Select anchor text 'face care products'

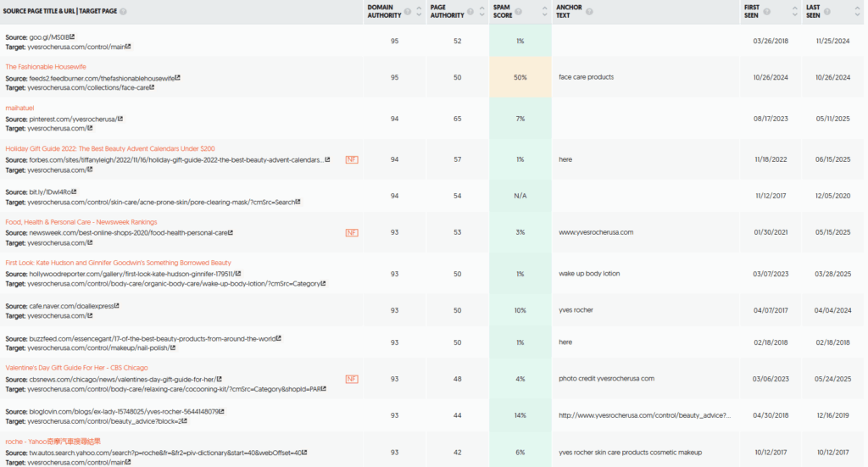587,77
